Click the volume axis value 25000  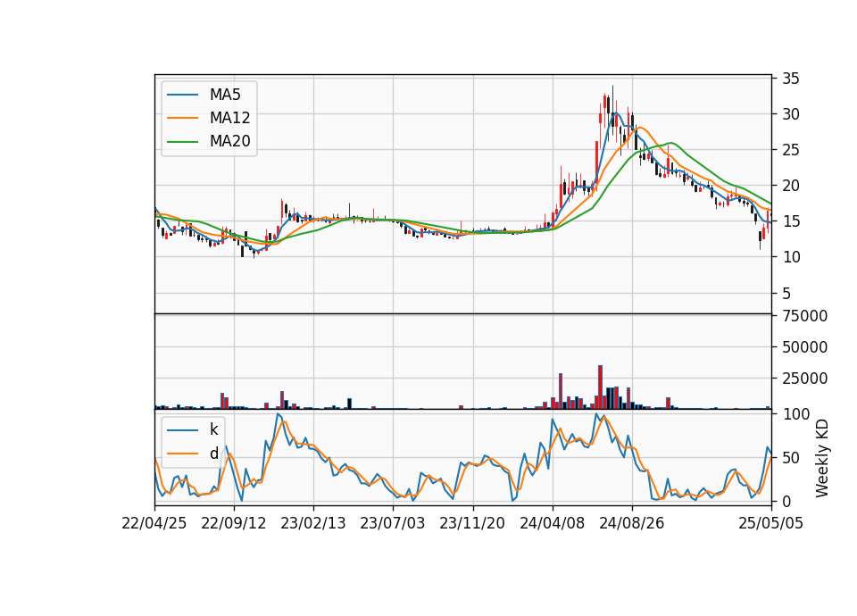click(805, 379)
